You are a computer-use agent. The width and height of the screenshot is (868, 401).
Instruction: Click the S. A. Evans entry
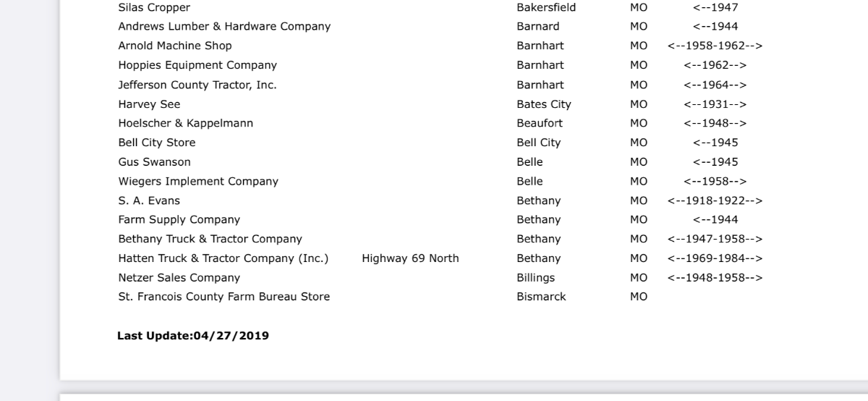(x=149, y=200)
